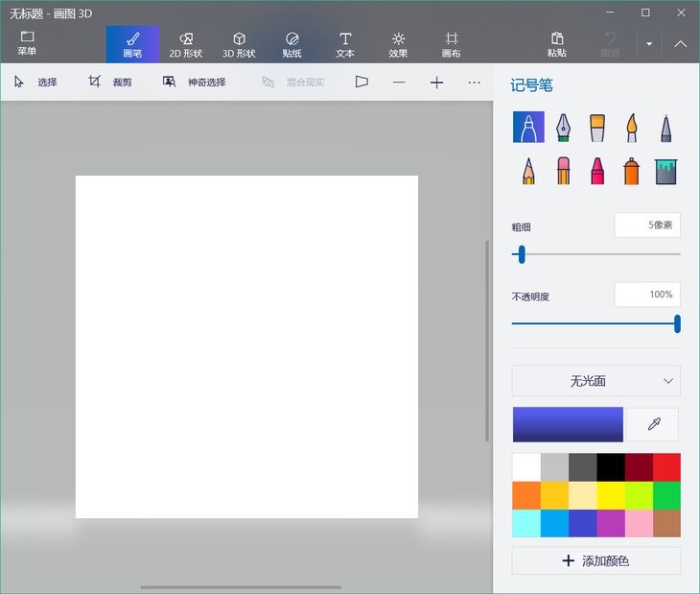The height and width of the screenshot is (594, 700).
Task: Open the 3D 形状 tab
Action: pyautogui.click(x=239, y=44)
